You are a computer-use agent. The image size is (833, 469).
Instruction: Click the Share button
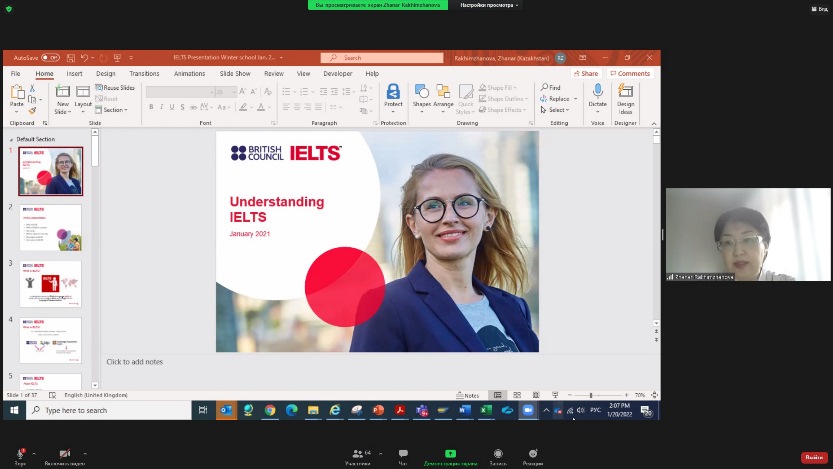coord(587,73)
